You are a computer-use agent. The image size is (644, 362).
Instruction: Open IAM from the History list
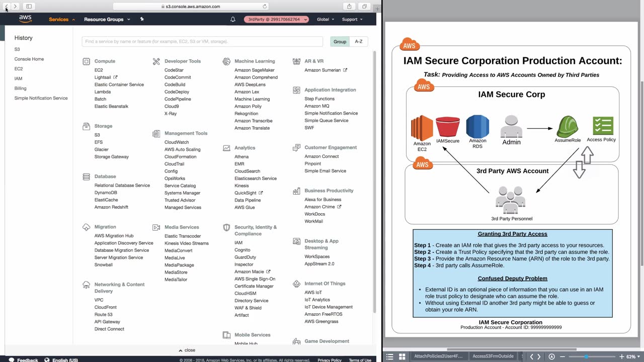tap(18, 78)
